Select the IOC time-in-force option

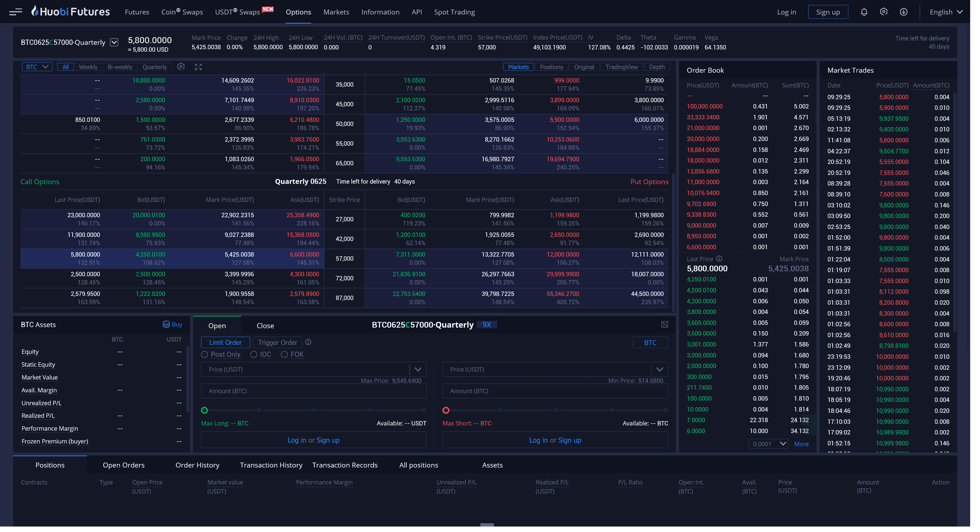[x=254, y=354]
